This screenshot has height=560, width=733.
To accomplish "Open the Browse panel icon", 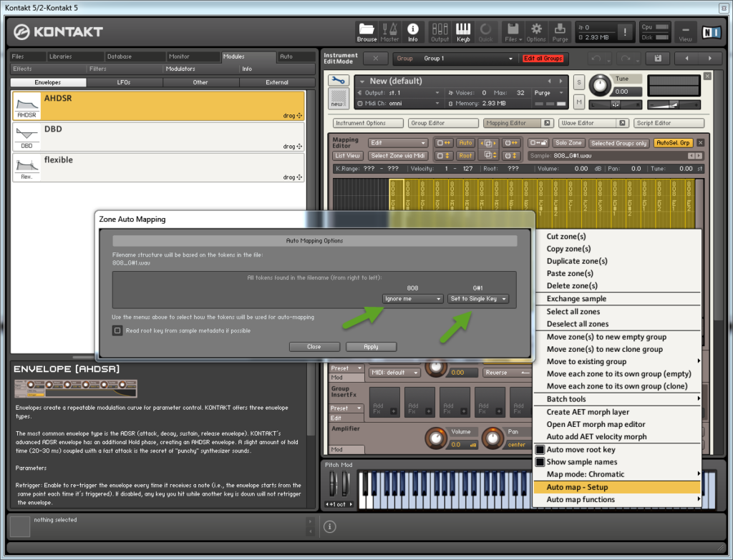I will tap(366, 31).
